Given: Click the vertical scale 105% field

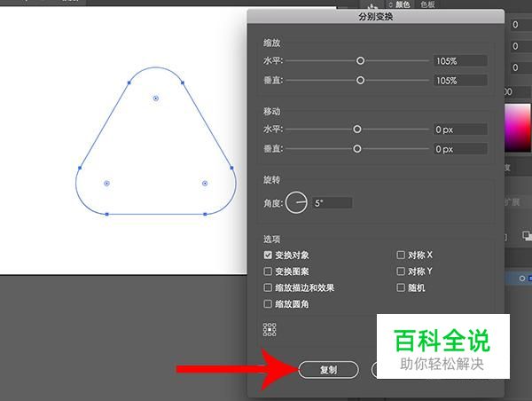Looking at the screenshot, I should 460,81.
